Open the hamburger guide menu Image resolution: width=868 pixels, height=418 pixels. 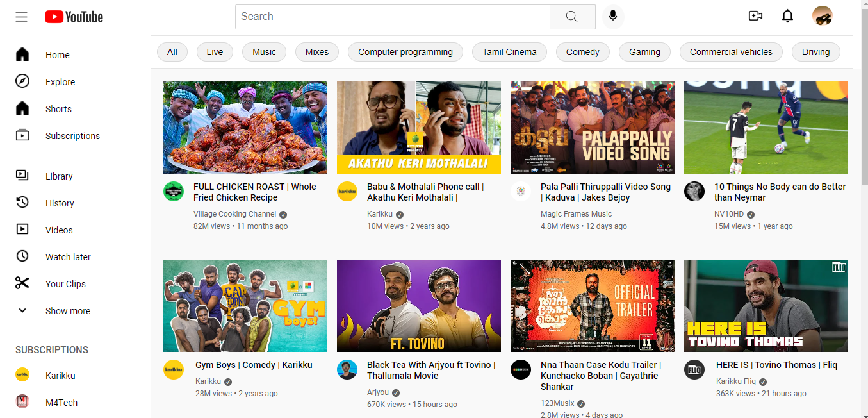(22, 17)
